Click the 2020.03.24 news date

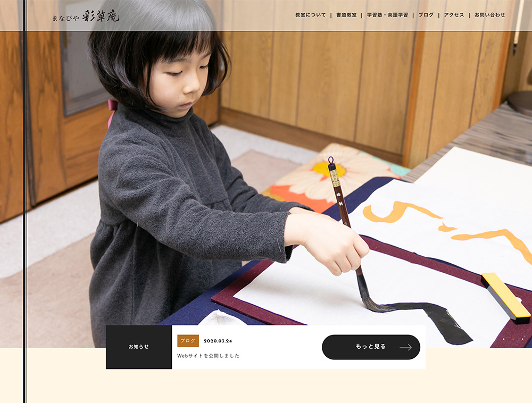pos(218,341)
